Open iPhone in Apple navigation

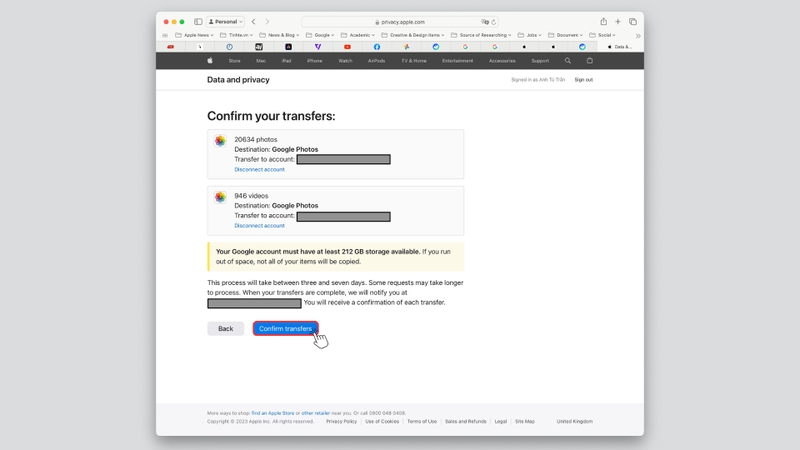click(314, 61)
